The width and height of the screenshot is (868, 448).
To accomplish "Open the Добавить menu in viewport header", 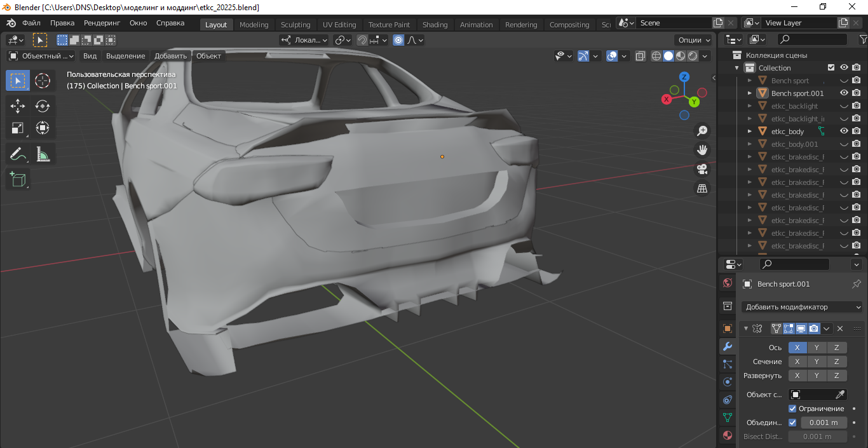I will pyautogui.click(x=170, y=56).
